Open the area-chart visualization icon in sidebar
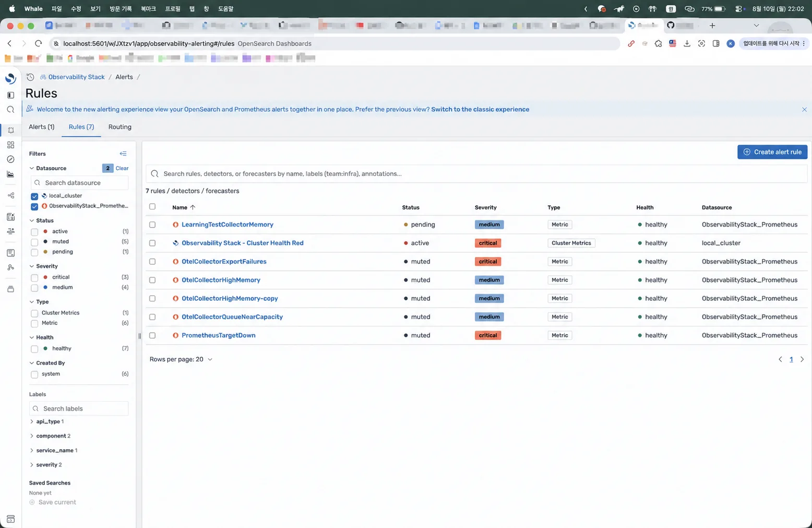The height and width of the screenshot is (528, 812). [10, 174]
